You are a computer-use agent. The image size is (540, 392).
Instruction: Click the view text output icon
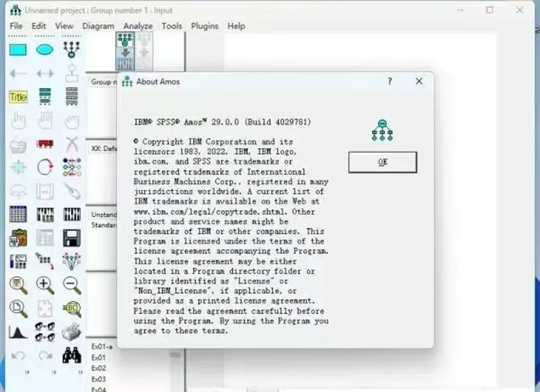[x=45, y=237]
